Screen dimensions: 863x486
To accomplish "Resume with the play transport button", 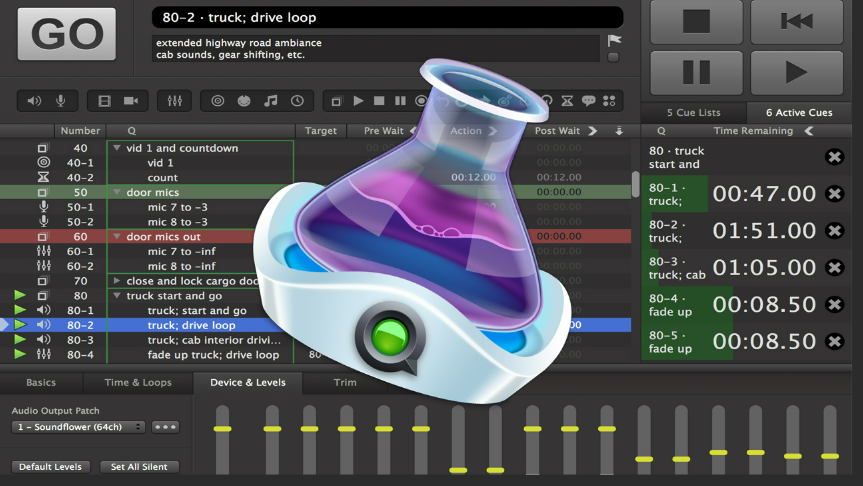I will (797, 72).
